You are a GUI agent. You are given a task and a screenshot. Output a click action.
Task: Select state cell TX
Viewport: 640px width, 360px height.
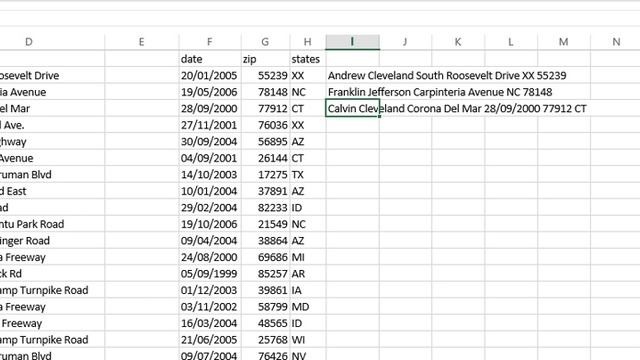tap(308, 175)
